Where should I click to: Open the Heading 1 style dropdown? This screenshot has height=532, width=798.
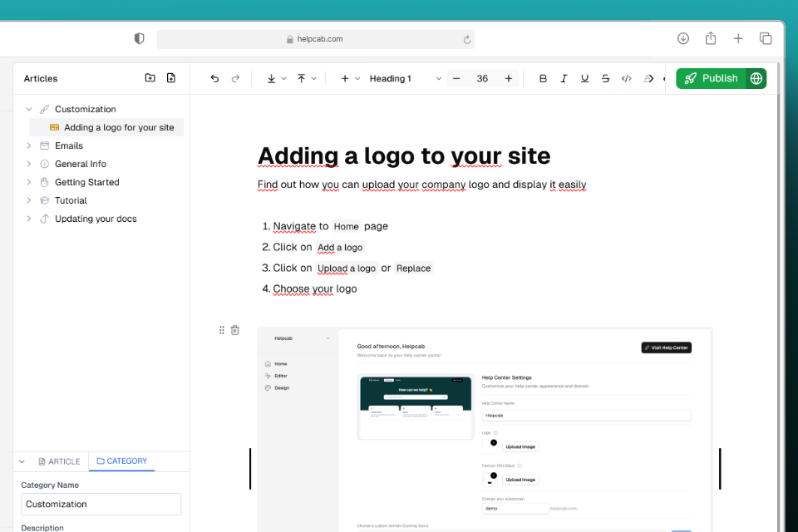(405, 78)
